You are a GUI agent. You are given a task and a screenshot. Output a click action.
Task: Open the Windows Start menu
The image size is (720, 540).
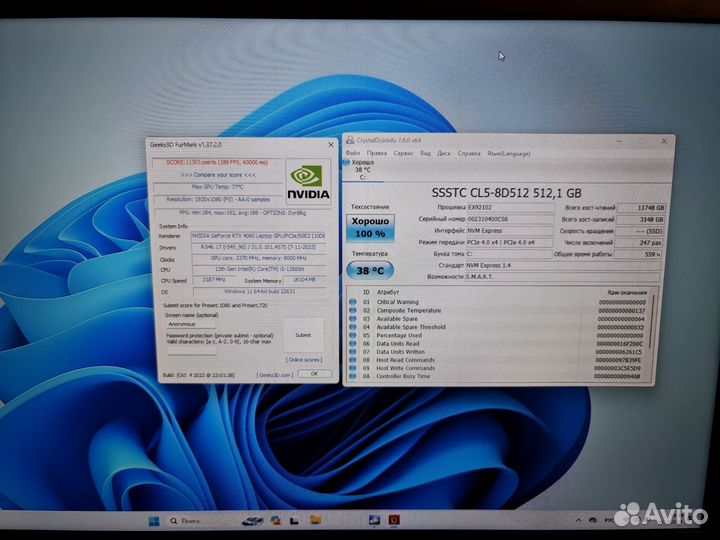[155, 521]
